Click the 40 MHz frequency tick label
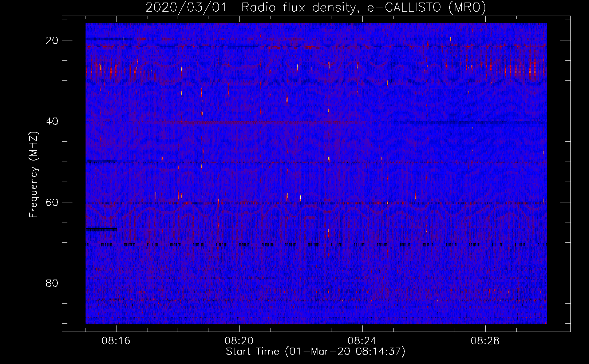This screenshot has width=589, height=364. coord(52,121)
